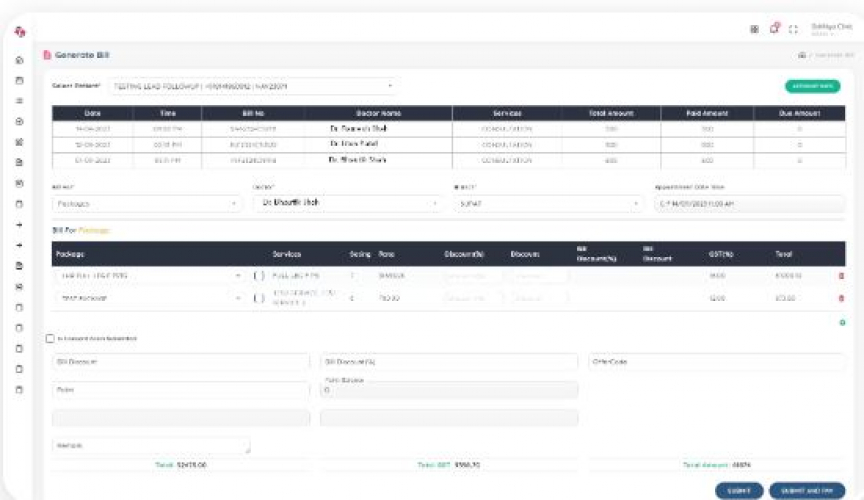Click the Remarks text area
Screen dimensions: 864x500
(151, 445)
